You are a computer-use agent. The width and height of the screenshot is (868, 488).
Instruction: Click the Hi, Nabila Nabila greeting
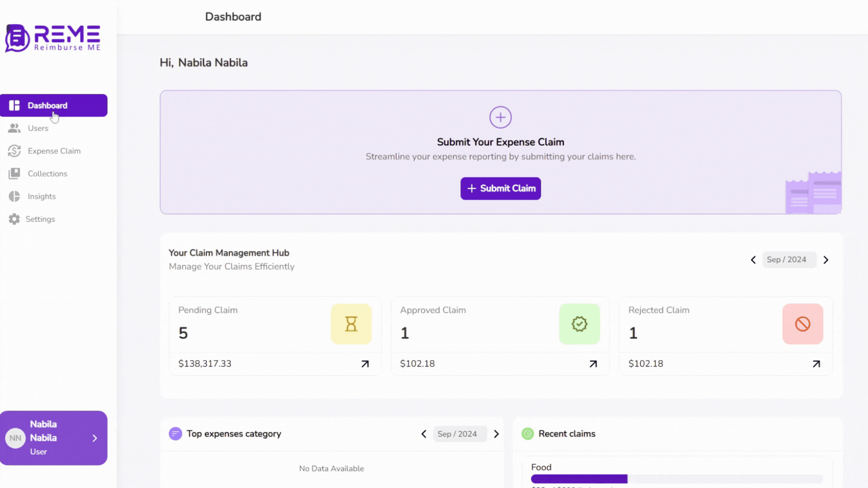click(203, 63)
